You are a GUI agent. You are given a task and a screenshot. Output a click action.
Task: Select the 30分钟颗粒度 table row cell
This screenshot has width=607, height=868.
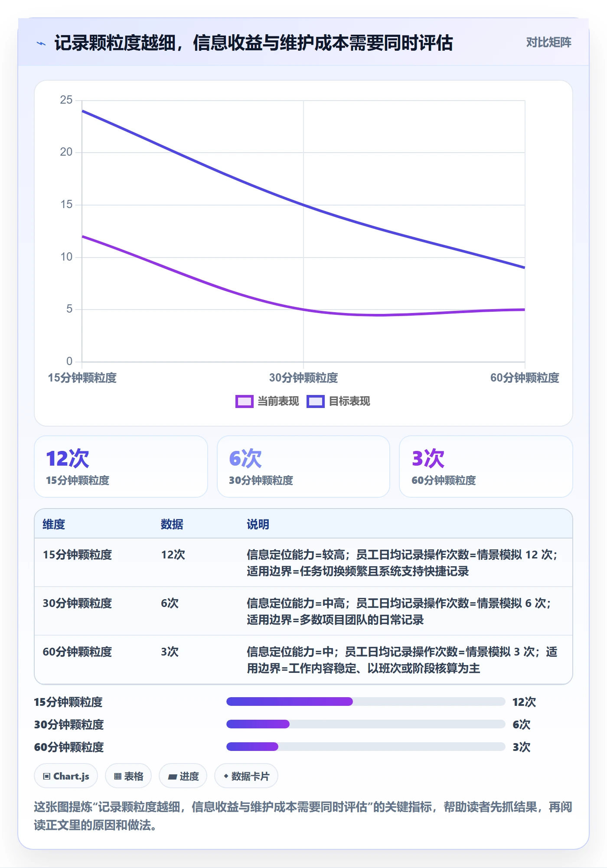tap(77, 603)
